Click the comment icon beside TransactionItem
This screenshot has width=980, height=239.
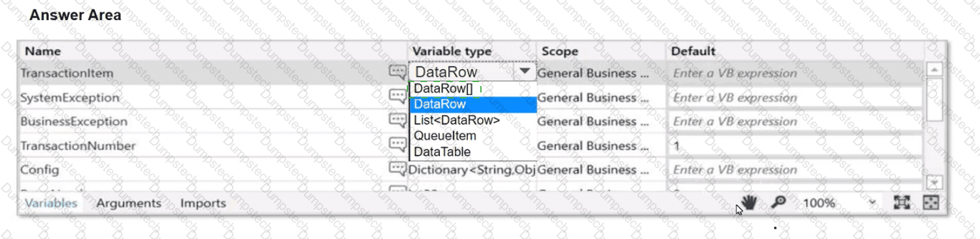[x=397, y=72]
